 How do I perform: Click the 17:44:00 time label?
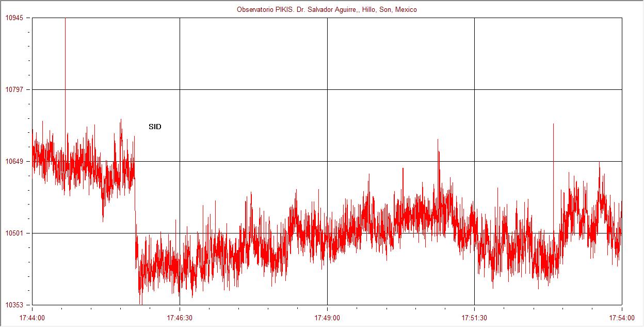(32, 317)
